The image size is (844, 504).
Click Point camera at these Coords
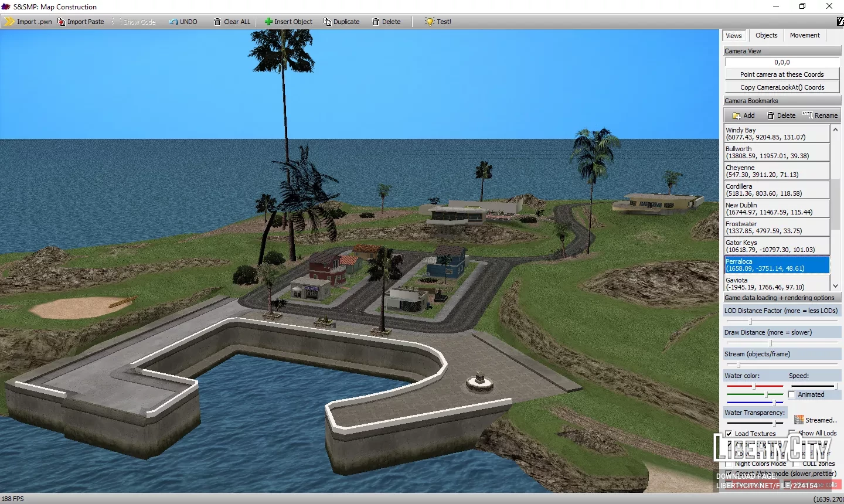[782, 74]
